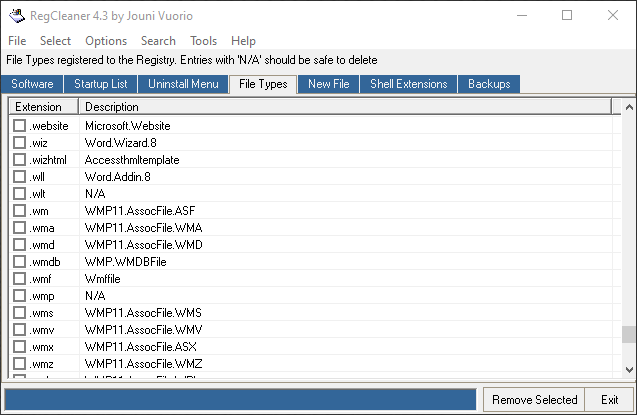Switch to the Uninstall Menu tab
This screenshot has width=637, height=415.
tap(183, 84)
